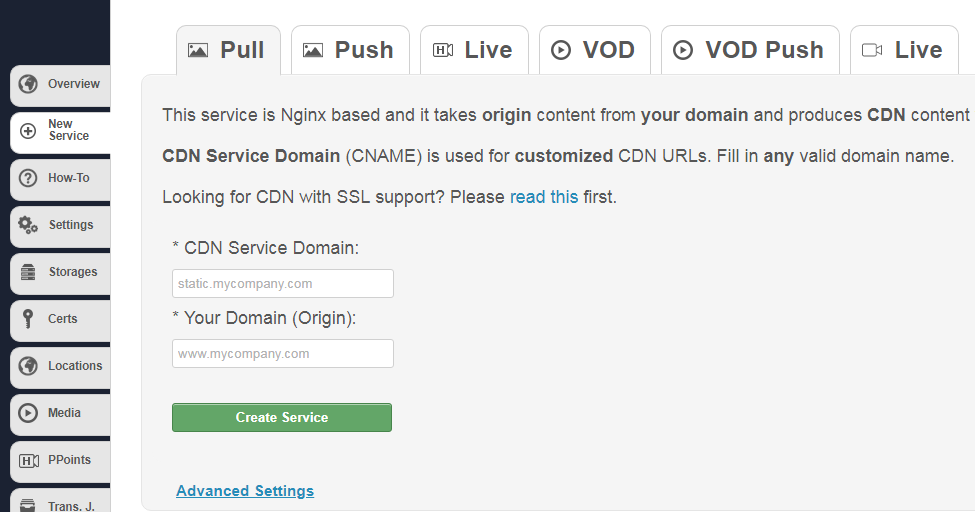Screen dimensions: 975x512
Task: Click the Locations globe icon
Action: click(28, 366)
